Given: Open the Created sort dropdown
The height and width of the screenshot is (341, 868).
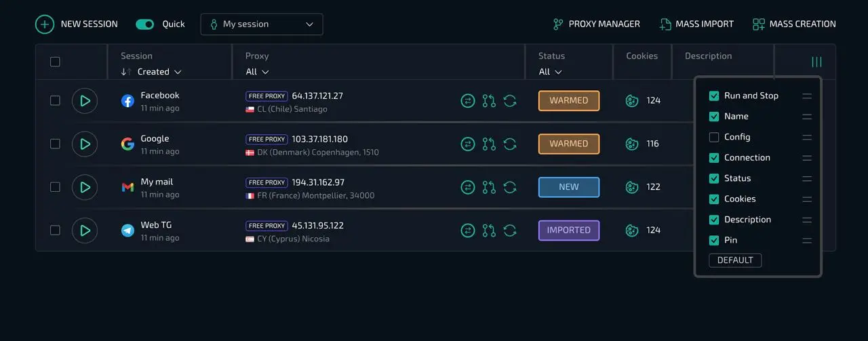Looking at the screenshot, I should 159,72.
